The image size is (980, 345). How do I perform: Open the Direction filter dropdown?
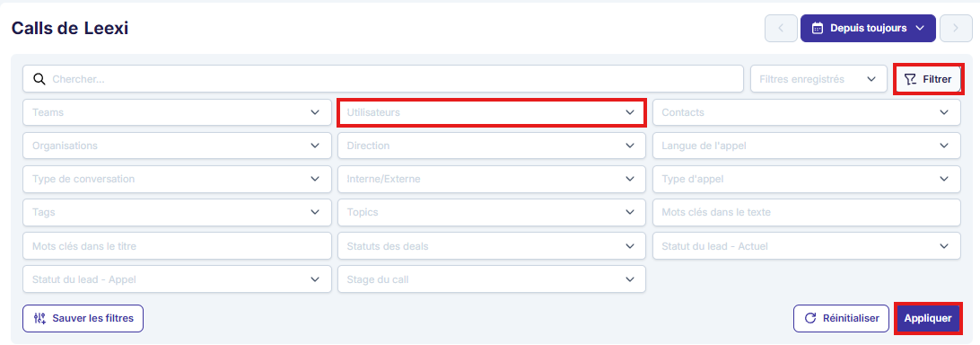(x=492, y=146)
